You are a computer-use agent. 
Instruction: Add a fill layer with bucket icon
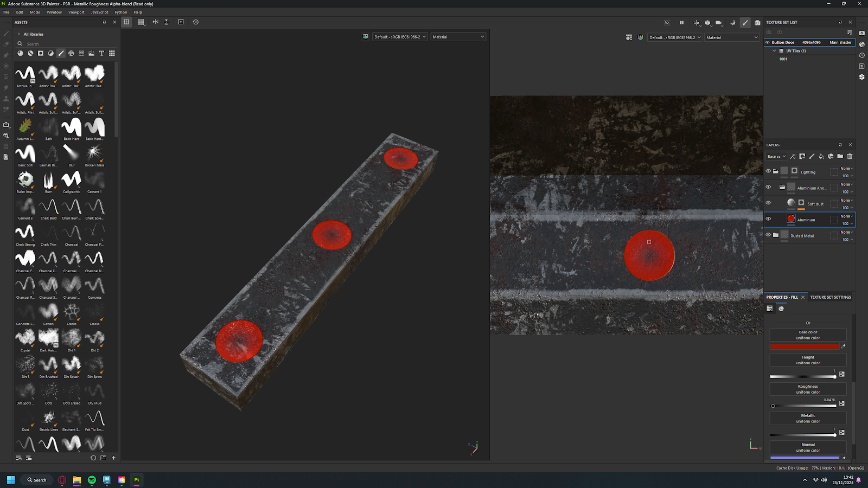click(821, 157)
